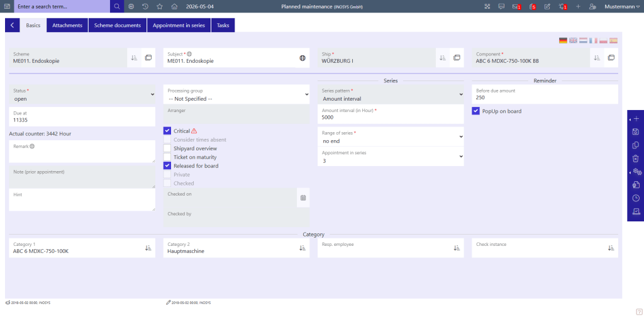
Task: Enable the Shipyard overview checkbox
Action: pos(167,148)
